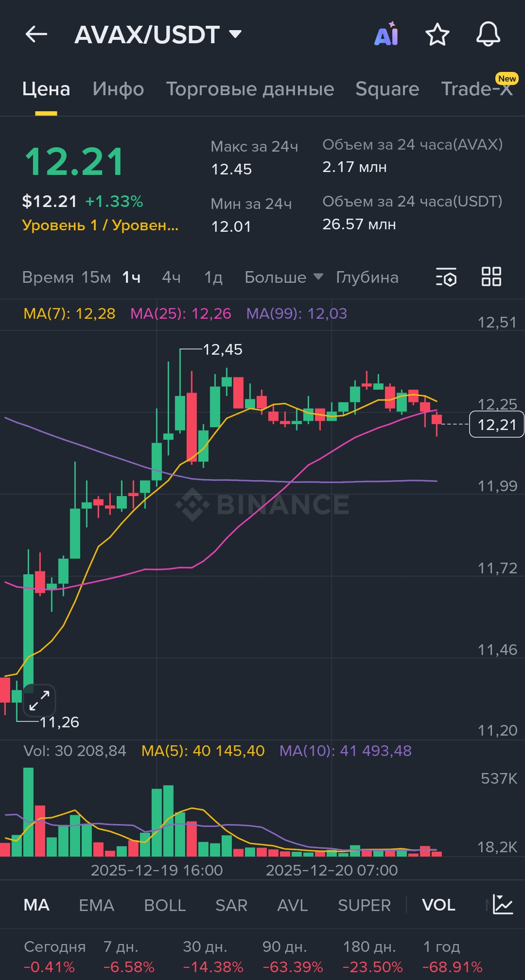
Task: Select the Время line chart
Action: click(48, 277)
